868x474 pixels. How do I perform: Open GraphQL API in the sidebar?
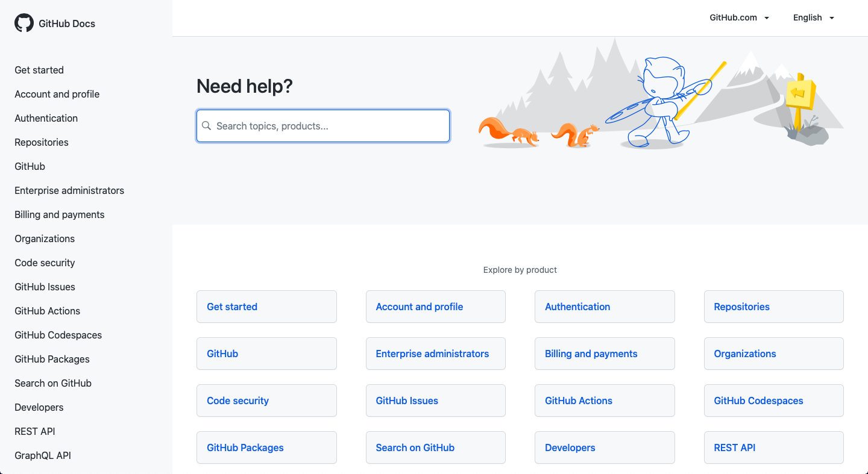(x=43, y=455)
